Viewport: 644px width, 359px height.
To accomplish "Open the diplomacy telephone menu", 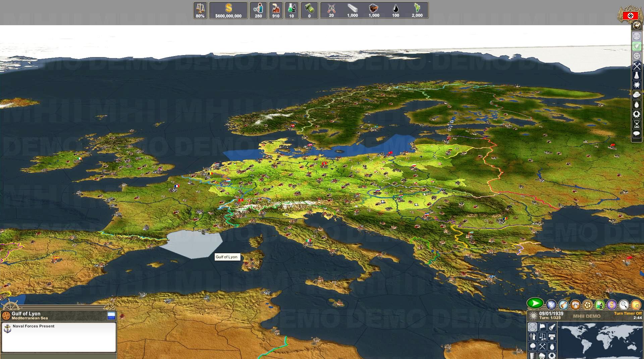I will coord(576,305).
